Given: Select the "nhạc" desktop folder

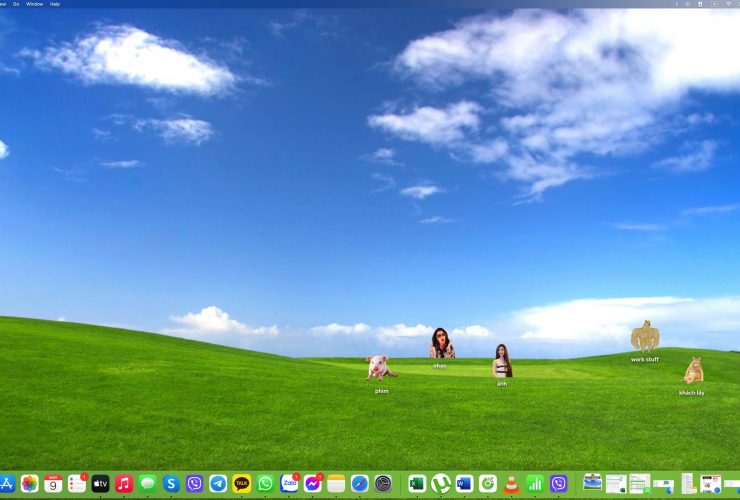Looking at the screenshot, I should point(441,343).
